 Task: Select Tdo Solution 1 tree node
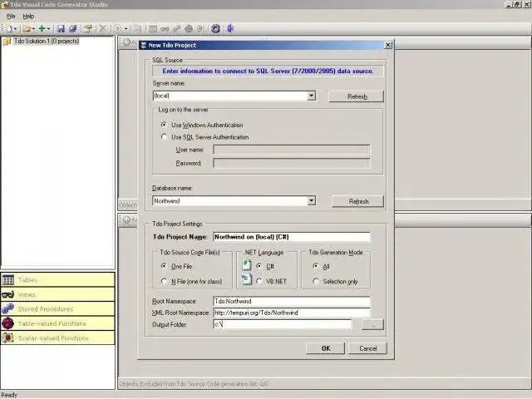click(x=47, y=41)
